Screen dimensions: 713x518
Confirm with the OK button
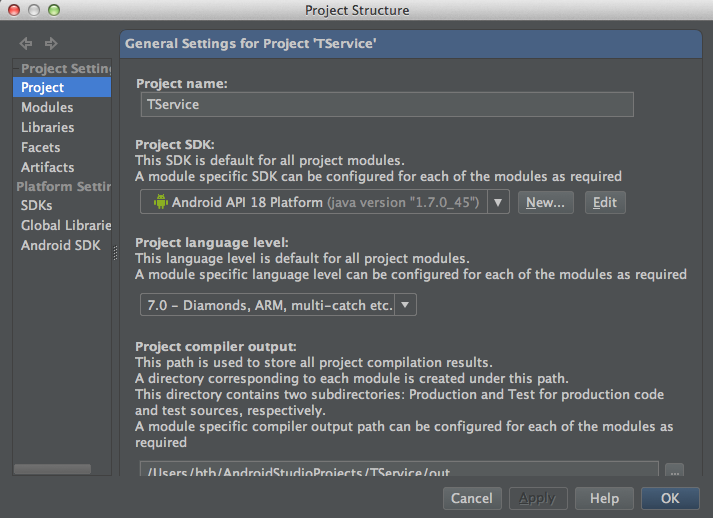pyautogui.click(x=670, y=498)
